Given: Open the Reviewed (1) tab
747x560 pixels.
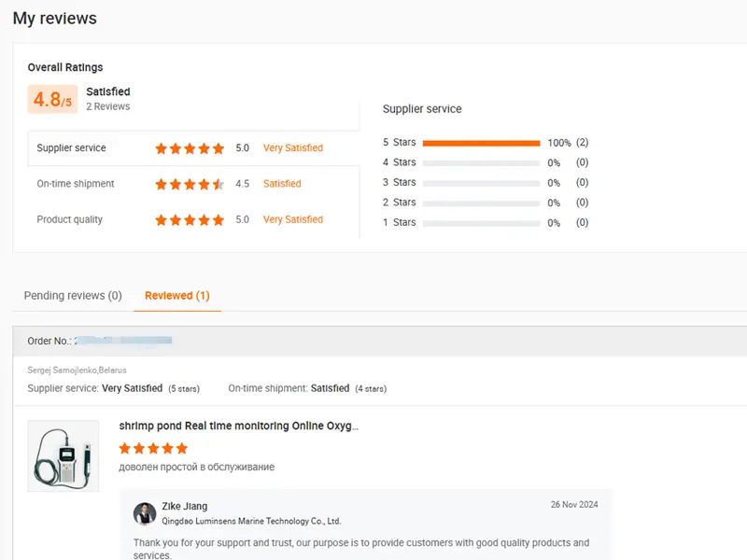Looking at the screenshot, I should pos(176,295).
